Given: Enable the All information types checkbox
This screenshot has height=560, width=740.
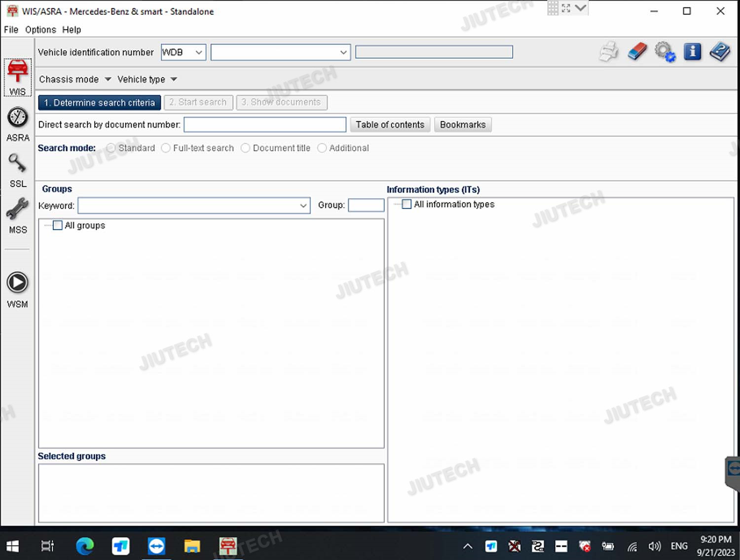Looking at the screenshot, I should click(407, 204).
